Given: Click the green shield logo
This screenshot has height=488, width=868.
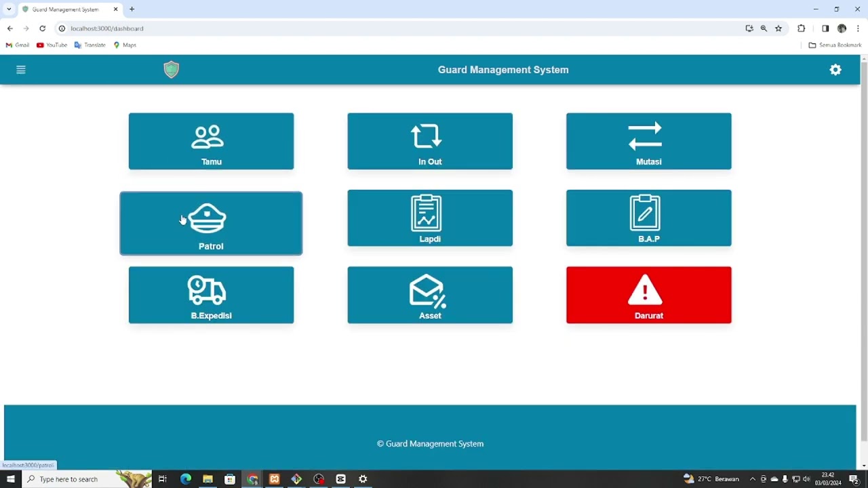Looking at the screenshot, I should click(172, 69).
